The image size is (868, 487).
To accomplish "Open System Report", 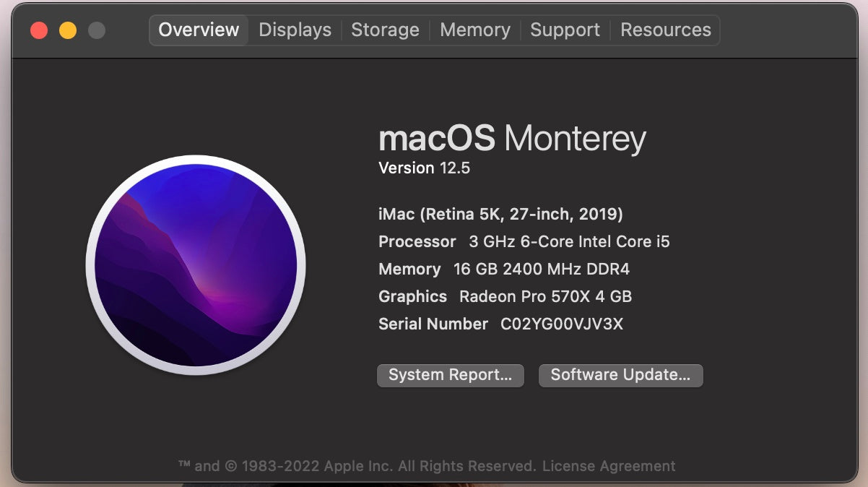I will coord(450,375).
